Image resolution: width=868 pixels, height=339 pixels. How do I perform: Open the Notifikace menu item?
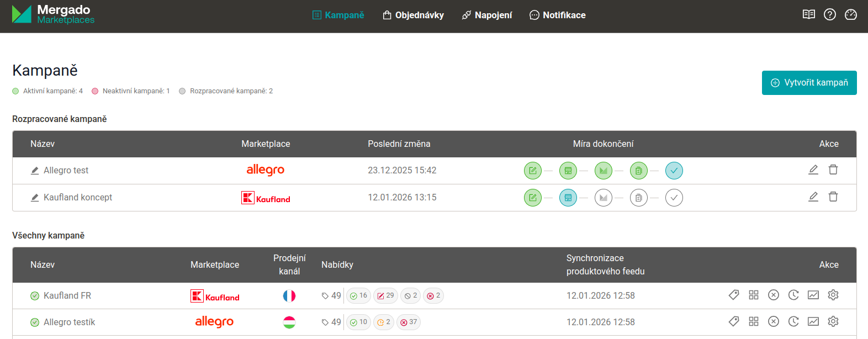(x=558, y=15)
